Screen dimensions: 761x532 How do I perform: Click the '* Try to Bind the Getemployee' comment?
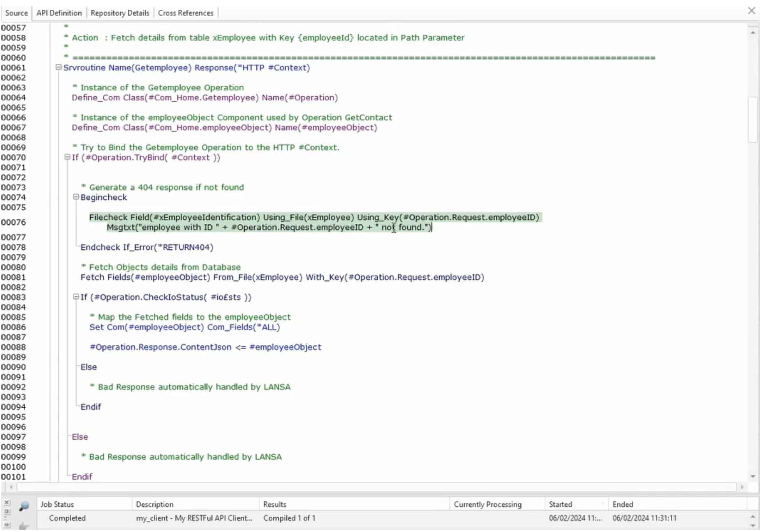tap(206, 148)
